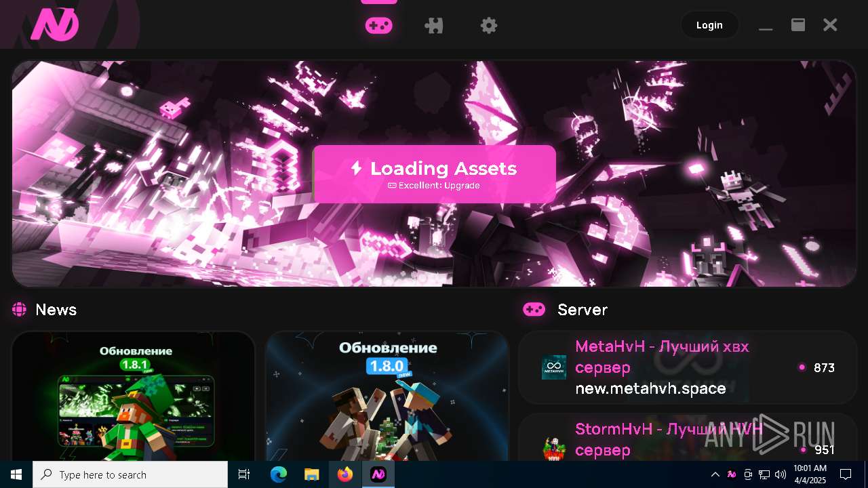The width and height of the screenshot is (868, 488).
Task: Click the gamepad icon beside Server
Action: (x=534, y=310)
